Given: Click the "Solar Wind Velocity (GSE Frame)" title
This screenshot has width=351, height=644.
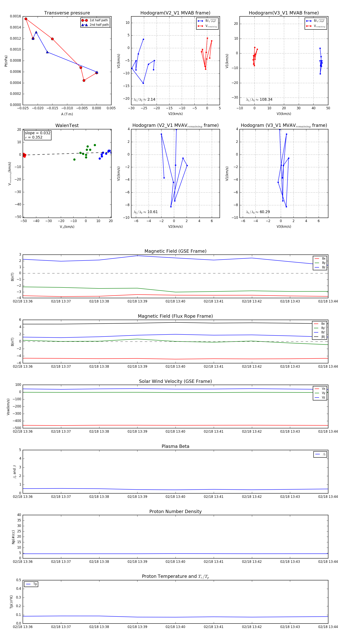Looking at the screenshot, I should pos(175,382).
